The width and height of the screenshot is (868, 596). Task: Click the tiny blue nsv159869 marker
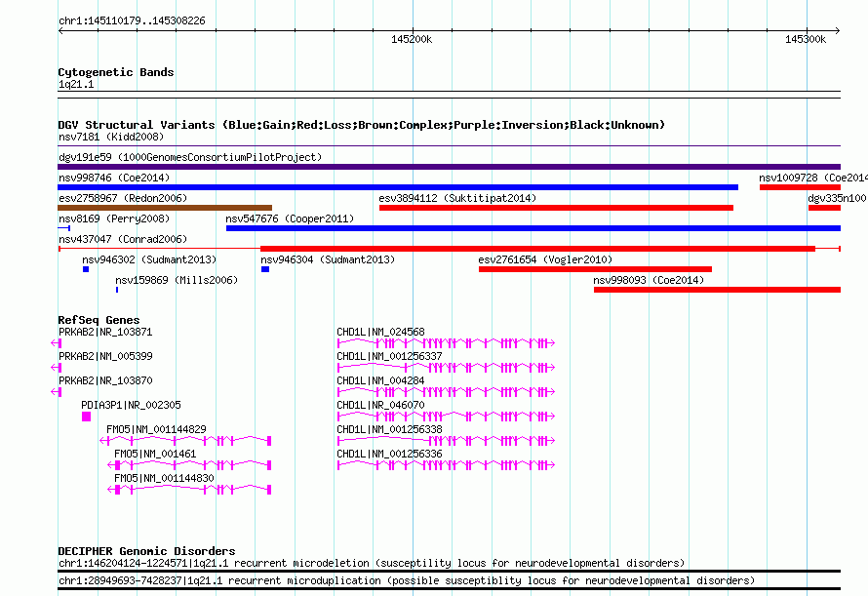coord(117,290)
